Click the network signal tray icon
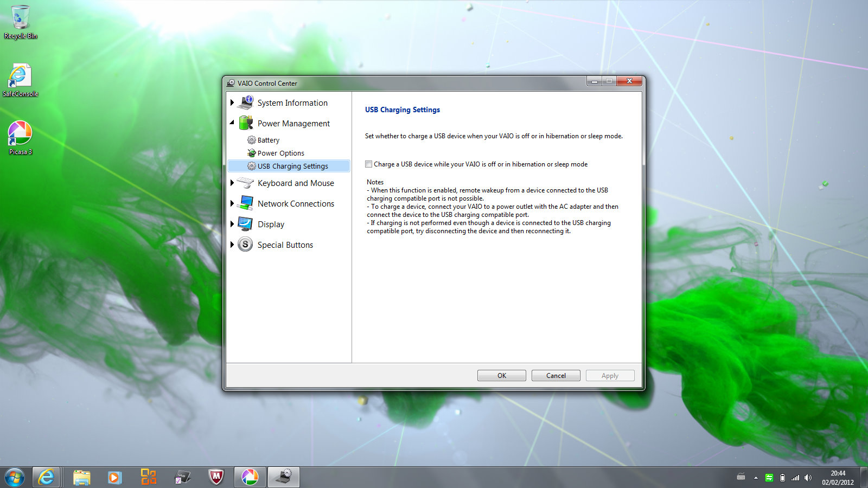 click(x=795, y=478)
